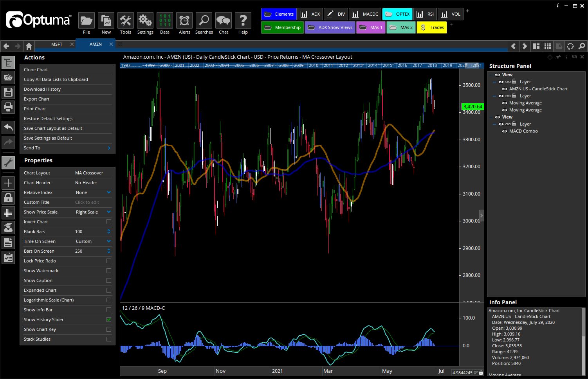Image resolution: width=588 pixels, height=379 pixels.
Task: Click the left sidebar printer icon
Action: click(8, 107)
